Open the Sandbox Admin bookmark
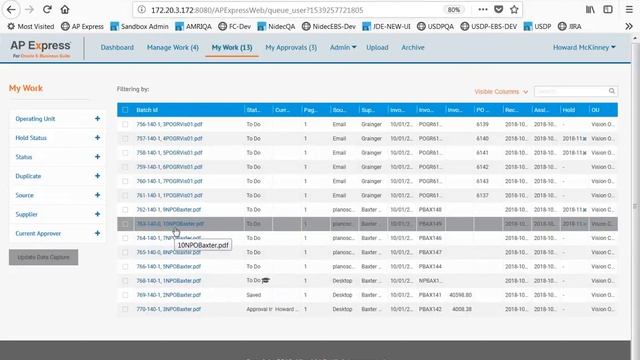This screenshot has width=640, height=360. pos(139,27)
